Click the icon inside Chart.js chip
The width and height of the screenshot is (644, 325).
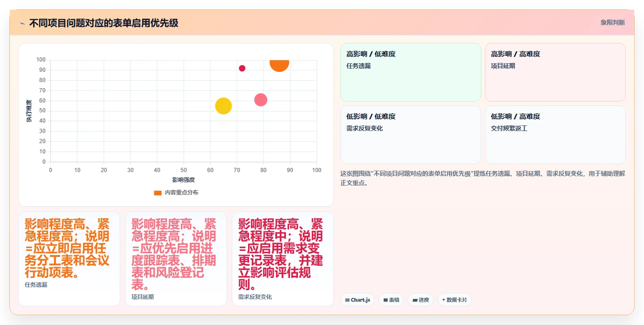pyautogui.click(x=347, y=300)
